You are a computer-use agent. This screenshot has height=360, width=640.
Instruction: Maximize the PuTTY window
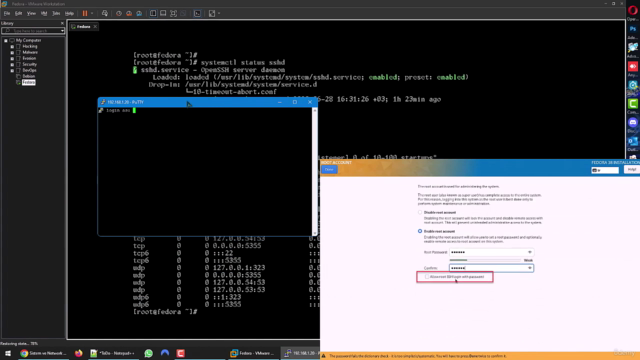coord(295,102)
